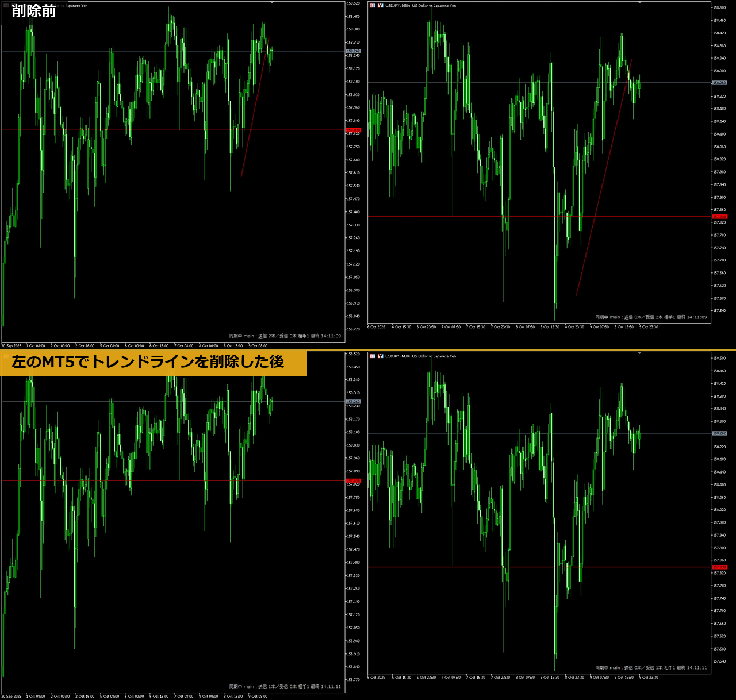Select the red horizontal line in the lower-left chart
Viewport: 736px width, 700px height.
pos(173,481)
